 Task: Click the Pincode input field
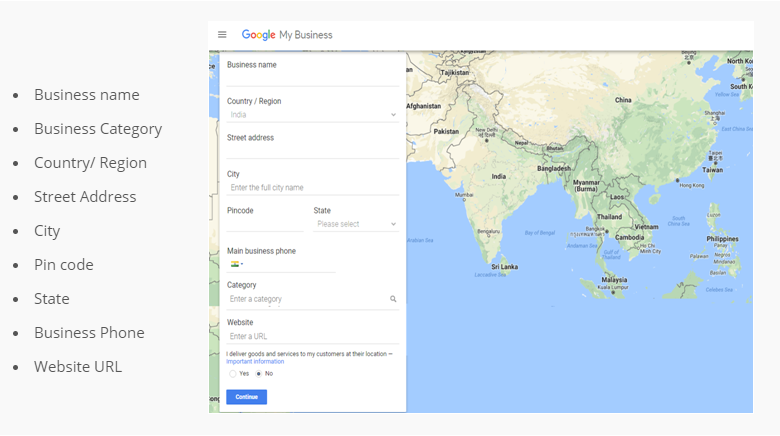(x=265, y=224)
